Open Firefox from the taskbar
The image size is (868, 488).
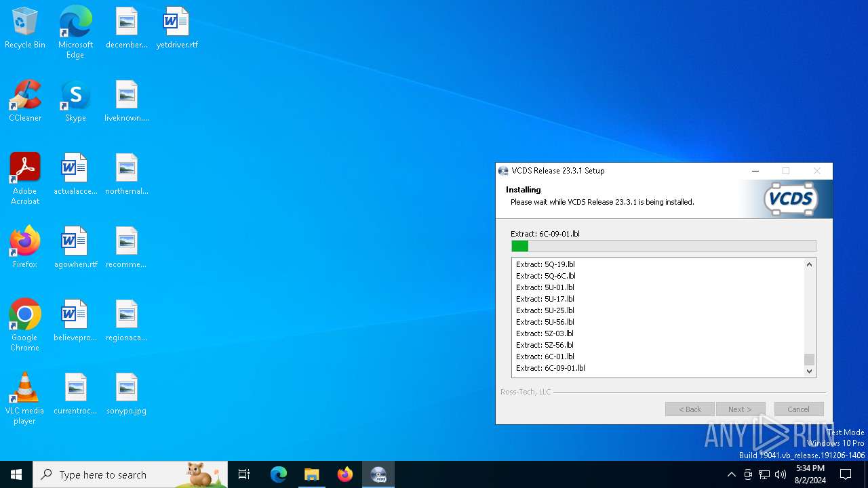point(345,474)
